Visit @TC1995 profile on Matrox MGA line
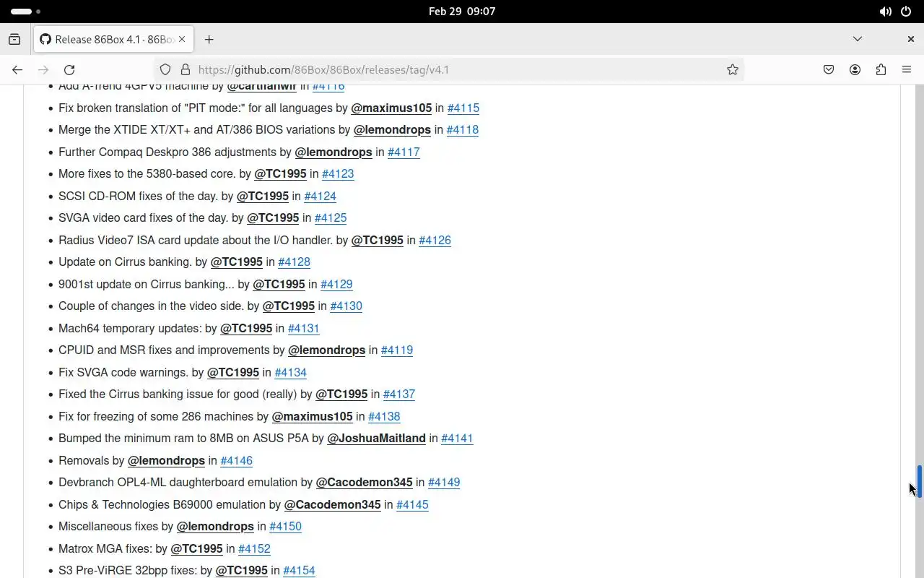The image size is (924, 578). click(197, 548)
